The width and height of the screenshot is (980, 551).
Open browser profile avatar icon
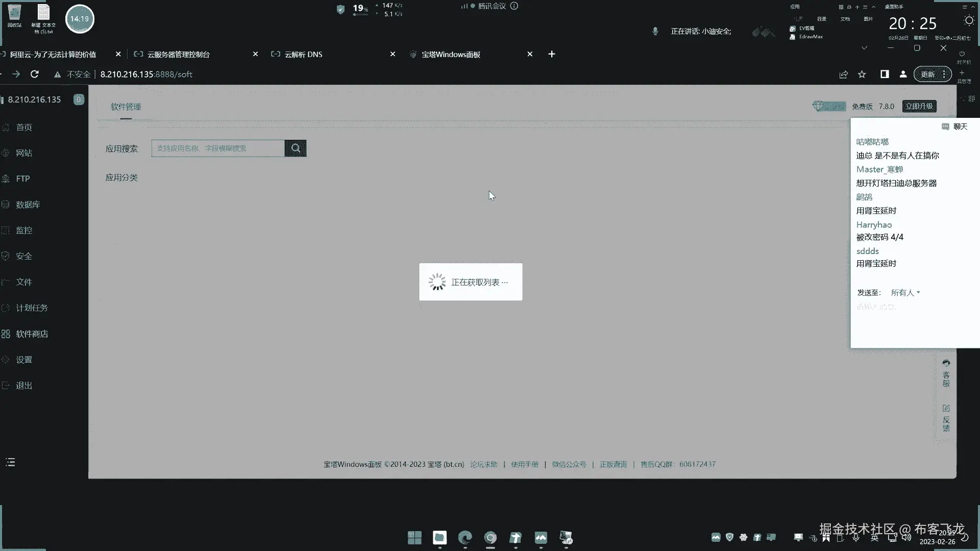(903, 74)
